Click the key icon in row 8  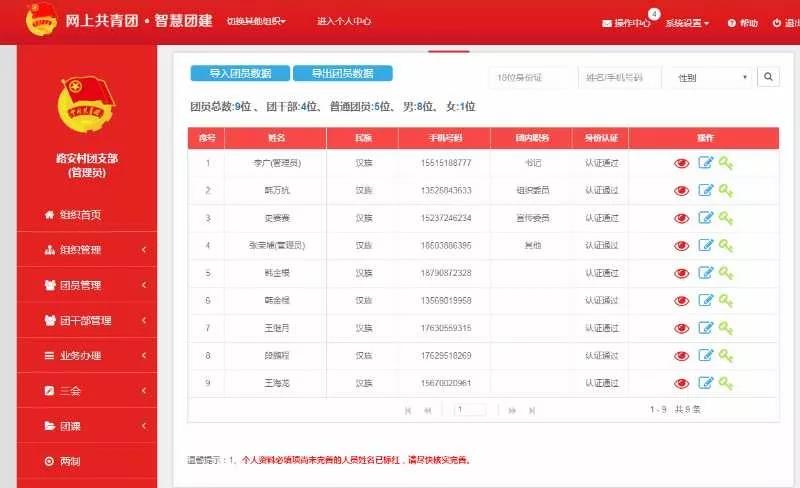tap(726, 356)
